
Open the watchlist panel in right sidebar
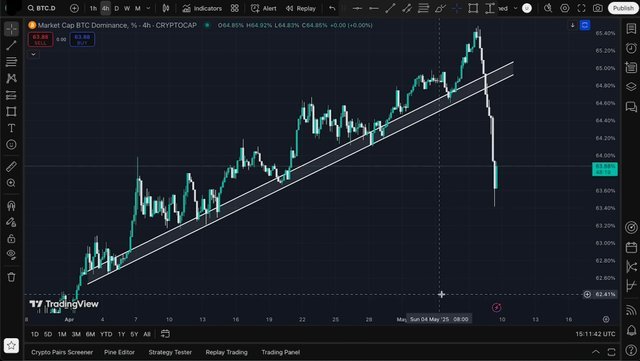(631, 29)
